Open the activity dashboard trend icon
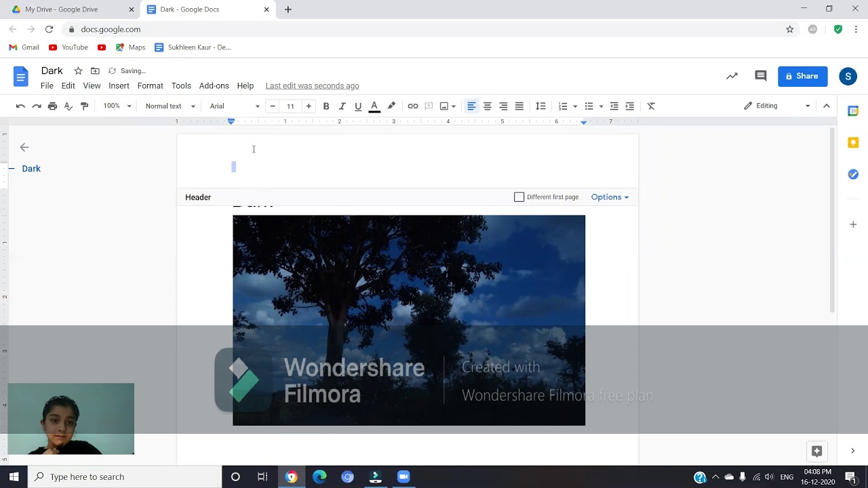 732,76
